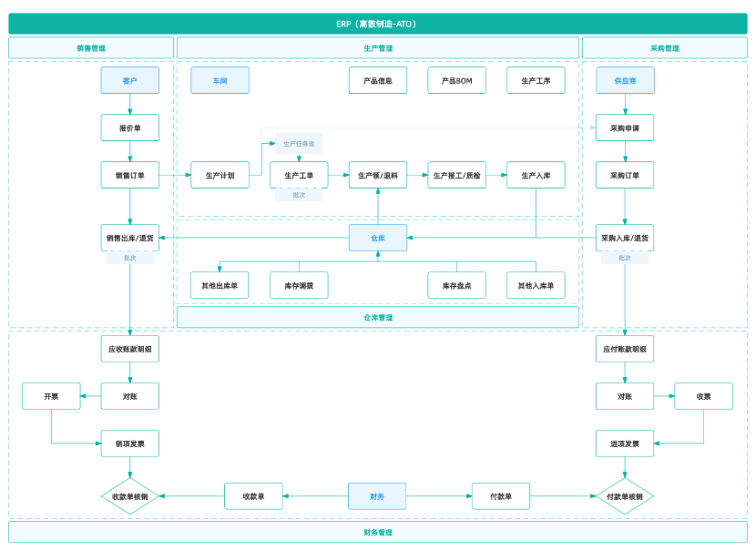
Task: Select the 财务管理 section label
Action: click(377, 532)
